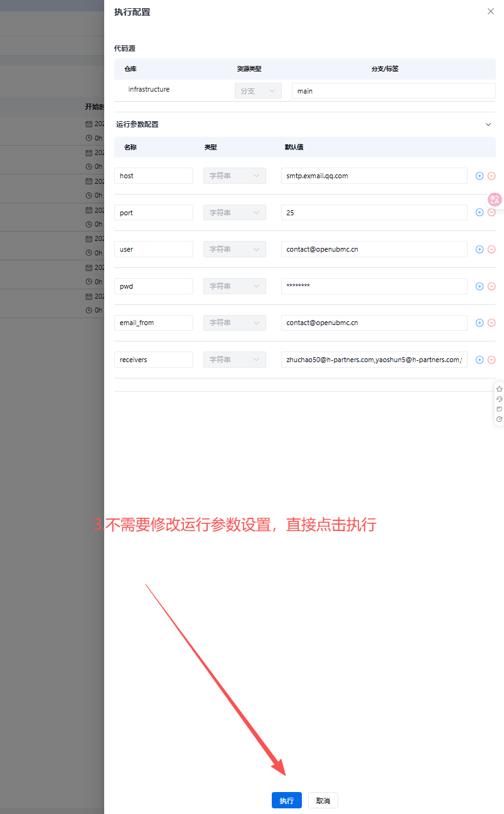The image size is (504, 814).
Task: Open the 分支 resource type dropdown
Action: coord(258,91)
